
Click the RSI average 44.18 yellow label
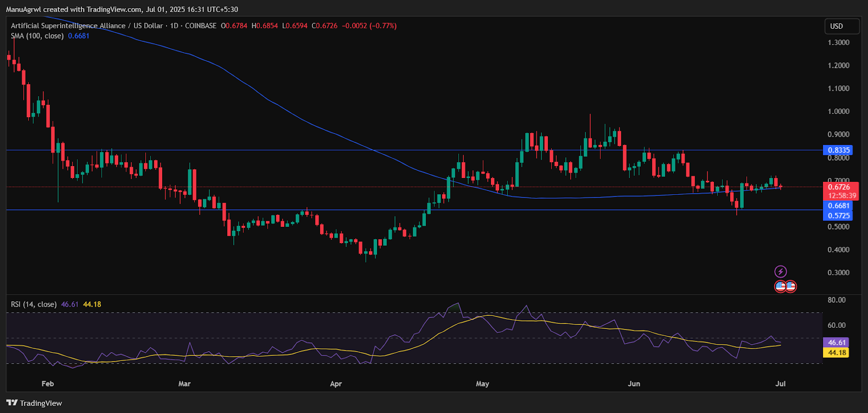tap(837, 352)
